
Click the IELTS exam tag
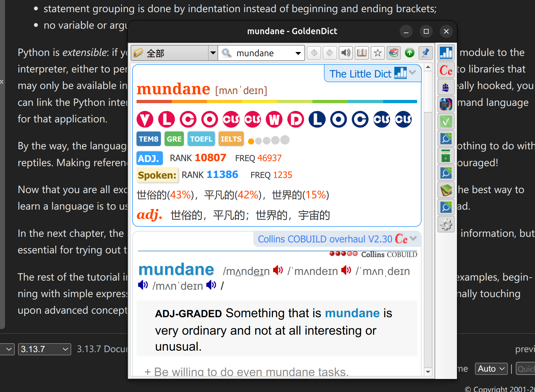[x=231, y=139]
